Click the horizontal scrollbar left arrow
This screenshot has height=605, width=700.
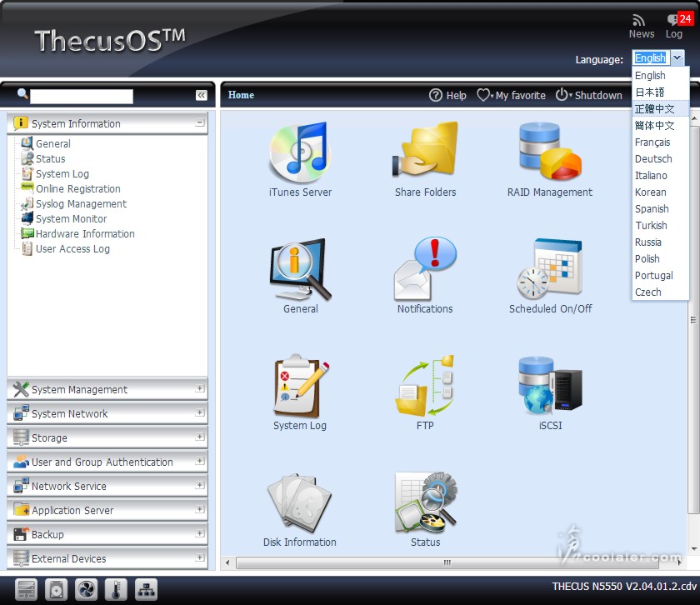point(227,562)
